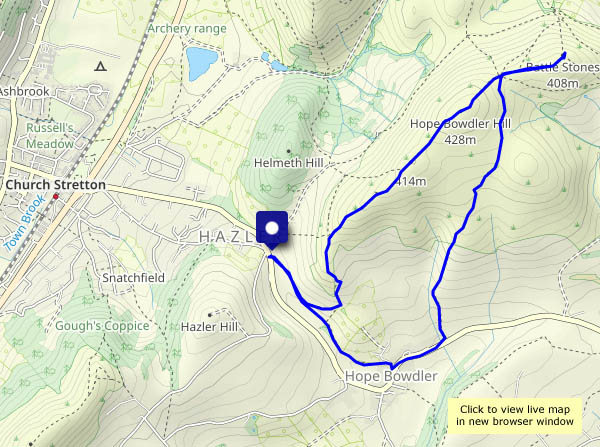Click the Hazler Hill summit dot
The image size is (600, 447).
(x=210, y=315)
